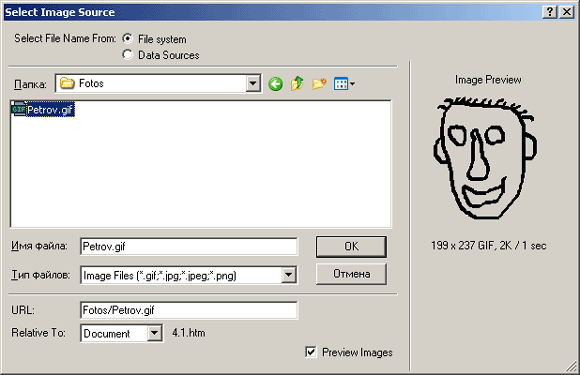The width and height of the screenshot is (580, 375).
Task: Toggle the Preview Images checkbox
Action: [311, 352]
